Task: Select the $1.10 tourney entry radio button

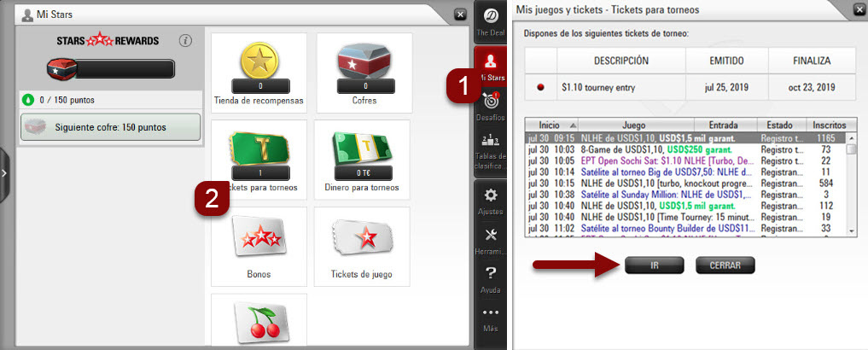Action: click(541, 87)
